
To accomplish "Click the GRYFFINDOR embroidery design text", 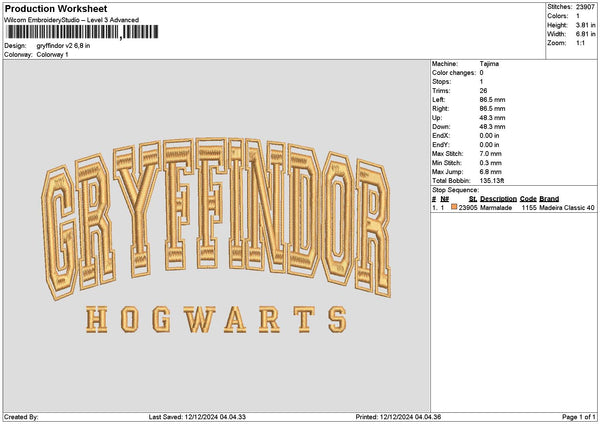I will pyautogui.click(x=217, y=219).
